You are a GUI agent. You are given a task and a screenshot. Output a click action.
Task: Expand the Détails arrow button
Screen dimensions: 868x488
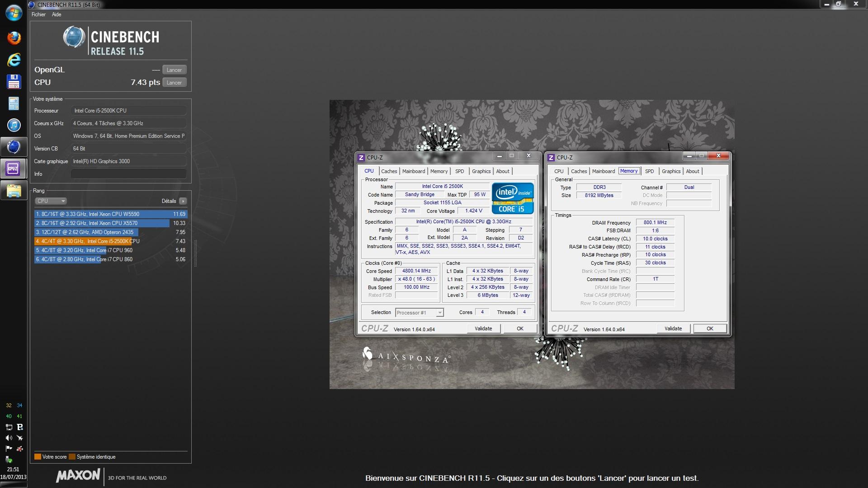183,201
